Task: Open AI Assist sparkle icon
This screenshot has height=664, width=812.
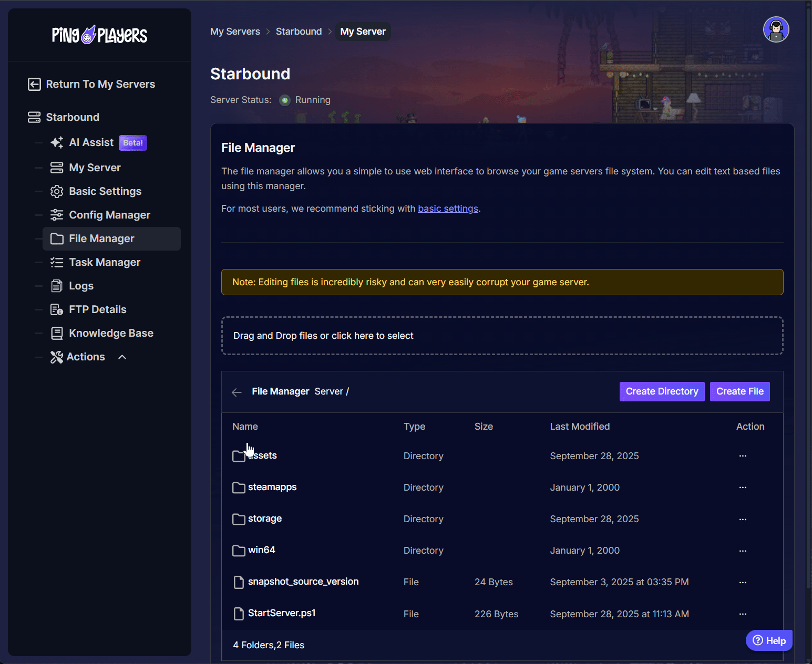Action: [57, 142]
